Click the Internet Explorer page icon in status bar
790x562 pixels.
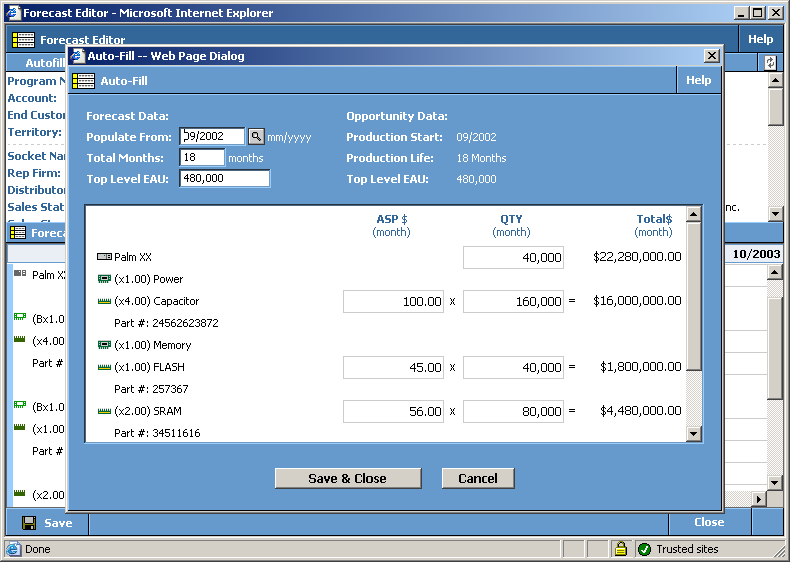tap(14, 549)
